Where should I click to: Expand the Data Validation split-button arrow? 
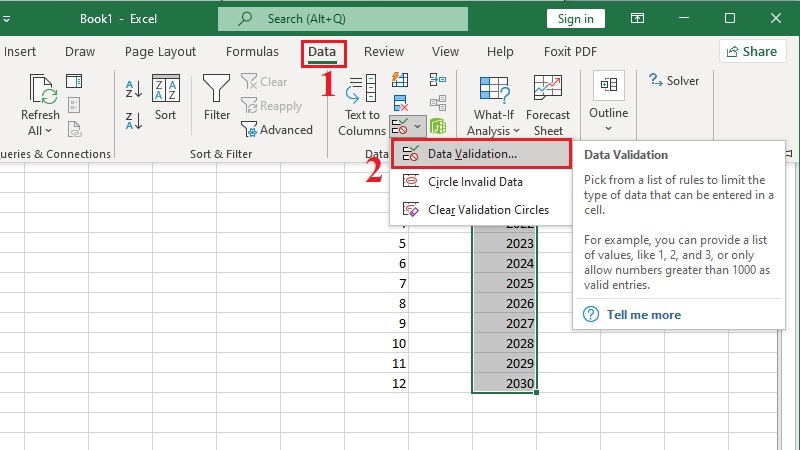pos(418,126)
